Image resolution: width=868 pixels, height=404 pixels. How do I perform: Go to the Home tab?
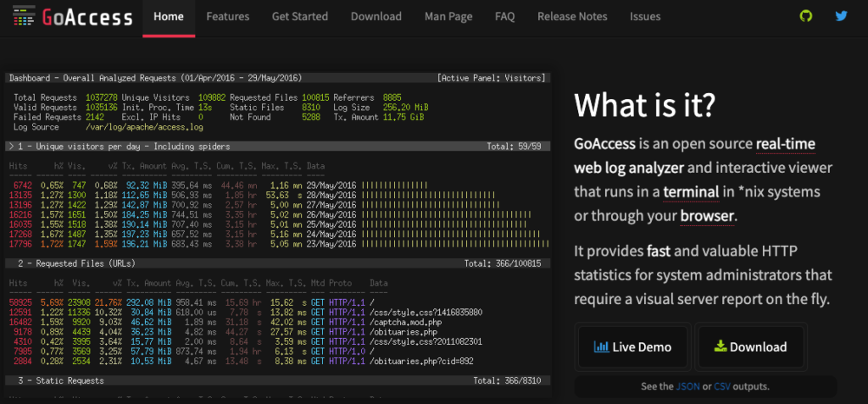click(169, 17)
